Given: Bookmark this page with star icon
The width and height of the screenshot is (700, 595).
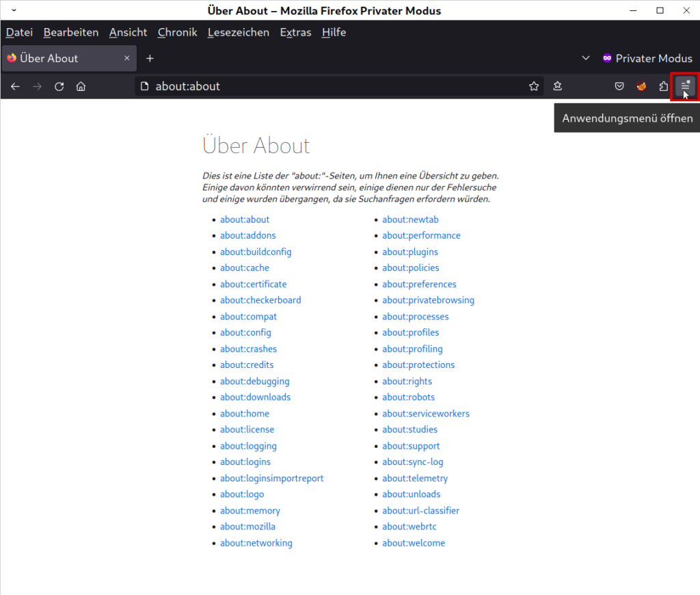Looking at the screenshot, I should 534,86.
